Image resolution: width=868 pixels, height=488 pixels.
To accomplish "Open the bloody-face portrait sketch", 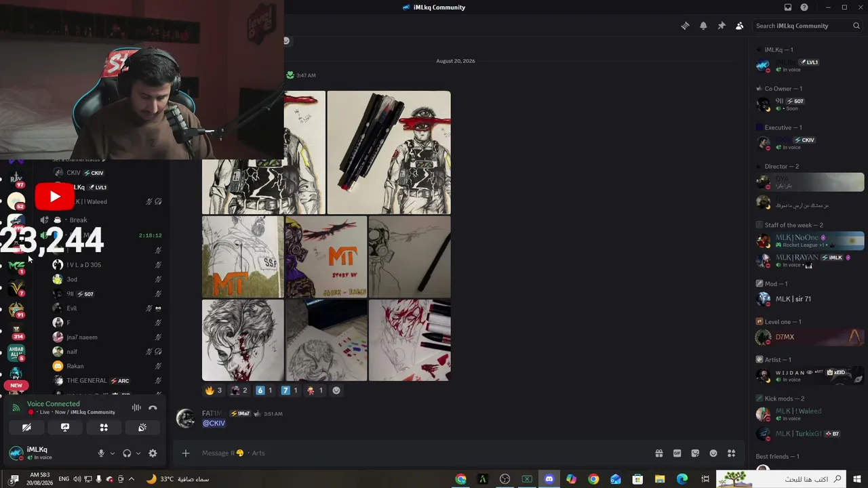I will (243, 340).
